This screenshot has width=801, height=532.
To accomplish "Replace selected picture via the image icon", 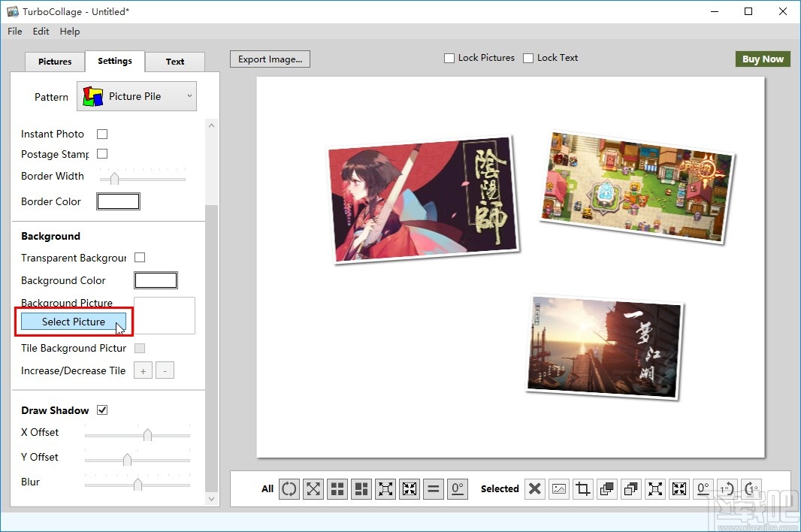I will pyautogui.click(x=558, y=488).
